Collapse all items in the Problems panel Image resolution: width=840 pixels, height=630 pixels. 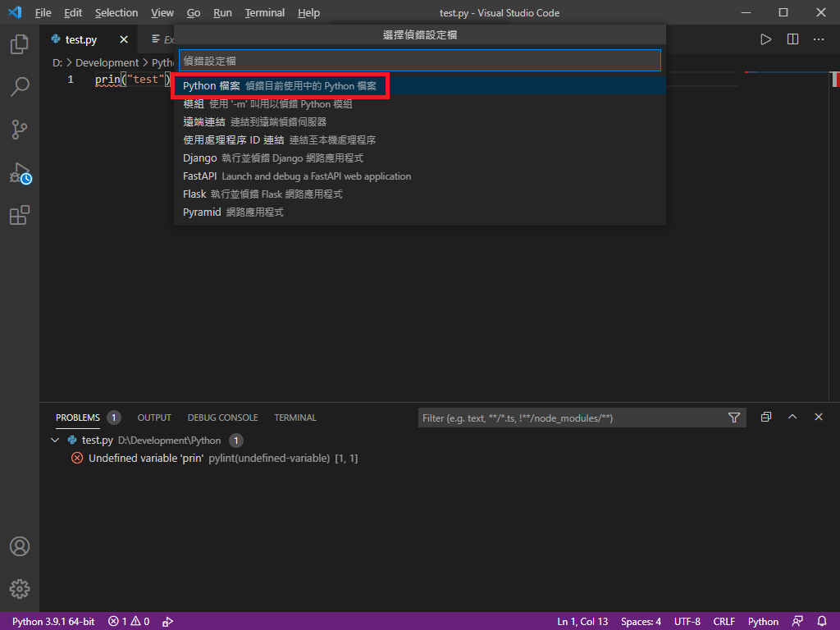766,417
